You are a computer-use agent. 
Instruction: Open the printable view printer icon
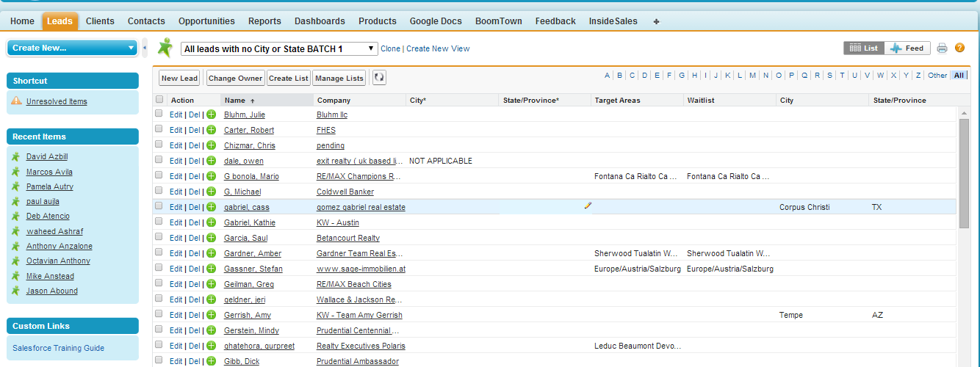tap(942, 48)
